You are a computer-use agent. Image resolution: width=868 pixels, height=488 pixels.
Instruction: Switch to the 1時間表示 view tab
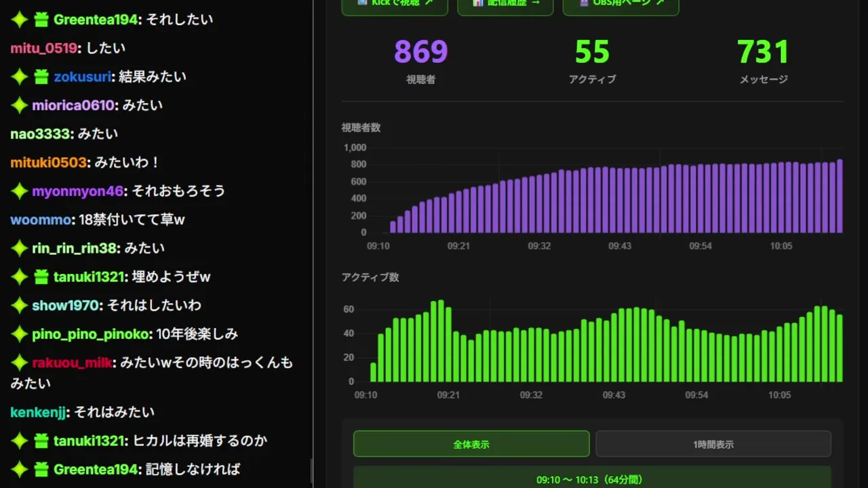713,444
